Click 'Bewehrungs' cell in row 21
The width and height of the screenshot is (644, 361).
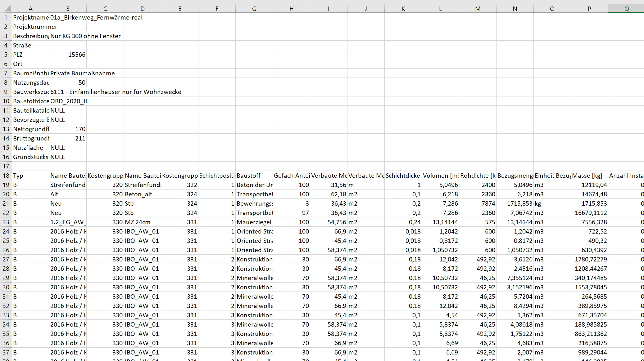click(254, 203)
